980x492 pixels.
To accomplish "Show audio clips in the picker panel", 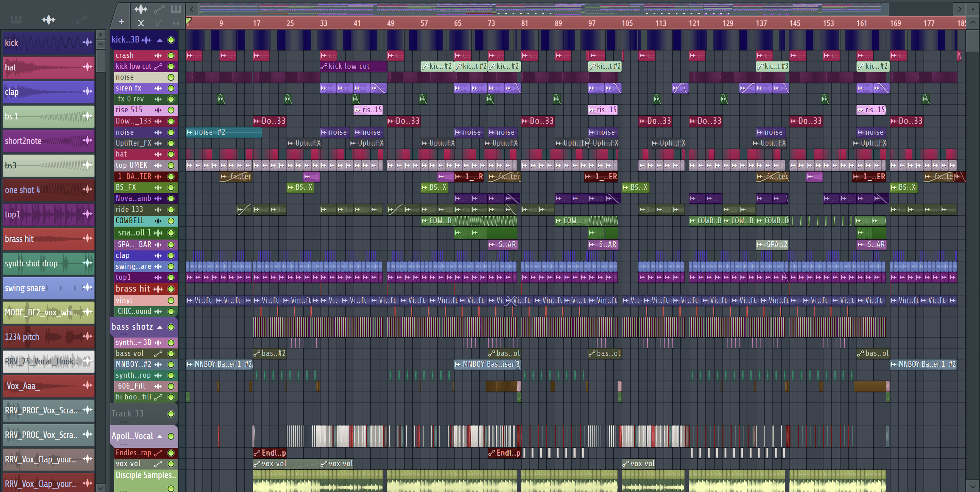I will [49, 19].
